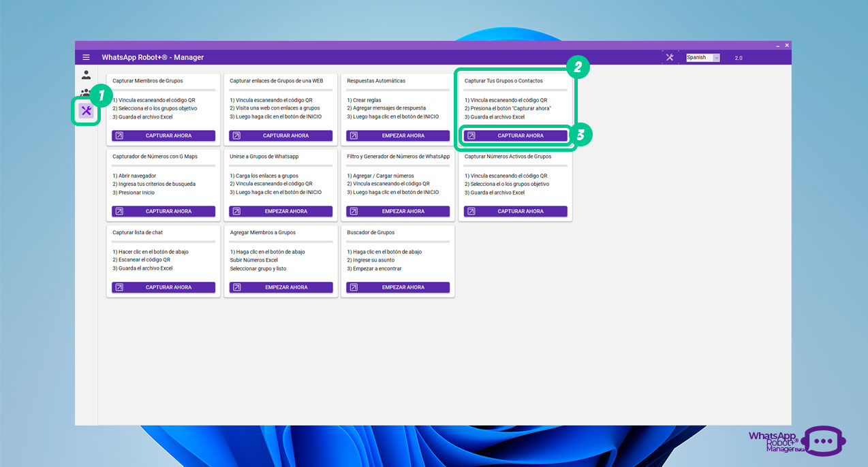This screenshot has height=467, width=868.
Task: Select the Unirse a Grupos de Whatsapp title
Action: coord(264,157)
